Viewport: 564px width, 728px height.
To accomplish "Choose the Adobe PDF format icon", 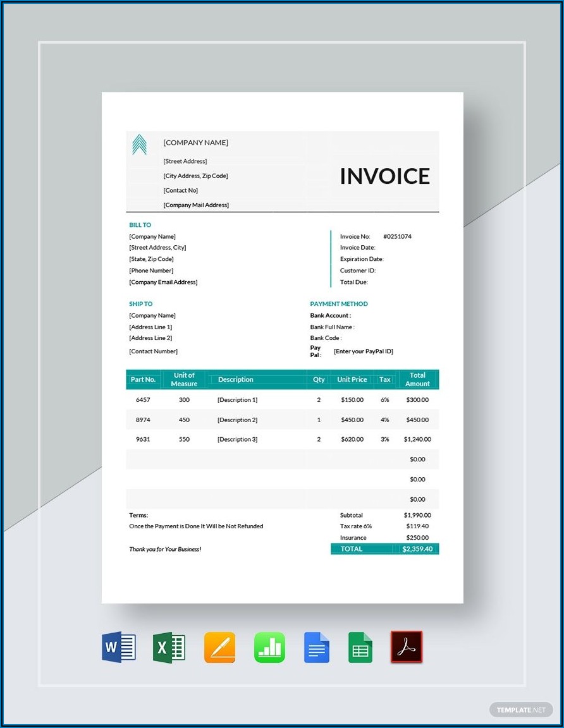I will click(x=406, y=647).
